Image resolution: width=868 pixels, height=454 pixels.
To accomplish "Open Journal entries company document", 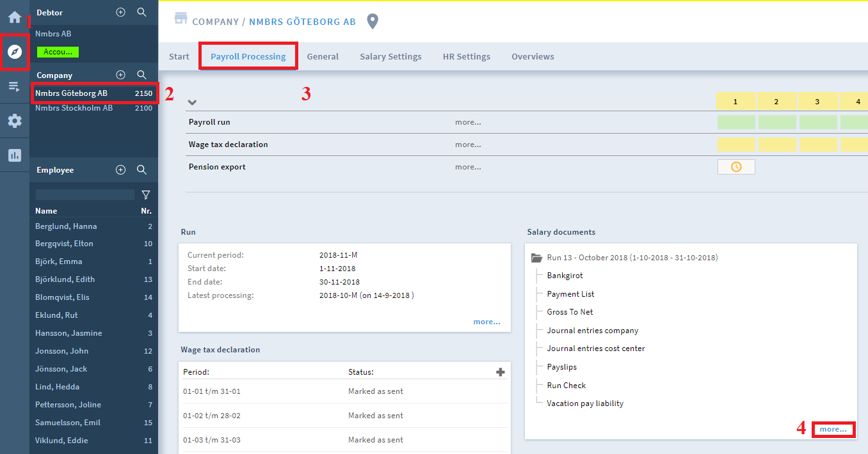I will (592, 331).
